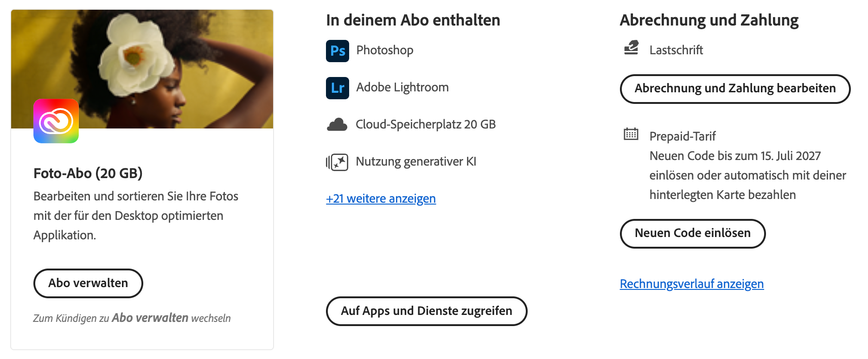Click the Foto-Abo (20 GB) title
This screenshot has height=359, width=868.
pos(88,173)
